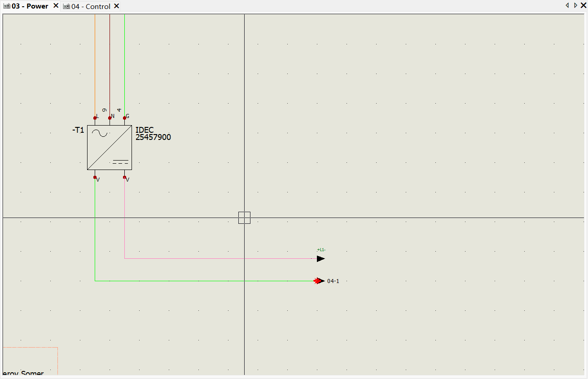This screenshot has width=588, height=379.
Task: Close the 03 - Power tab
Action: pyautogui.click(x=56, y=6)
